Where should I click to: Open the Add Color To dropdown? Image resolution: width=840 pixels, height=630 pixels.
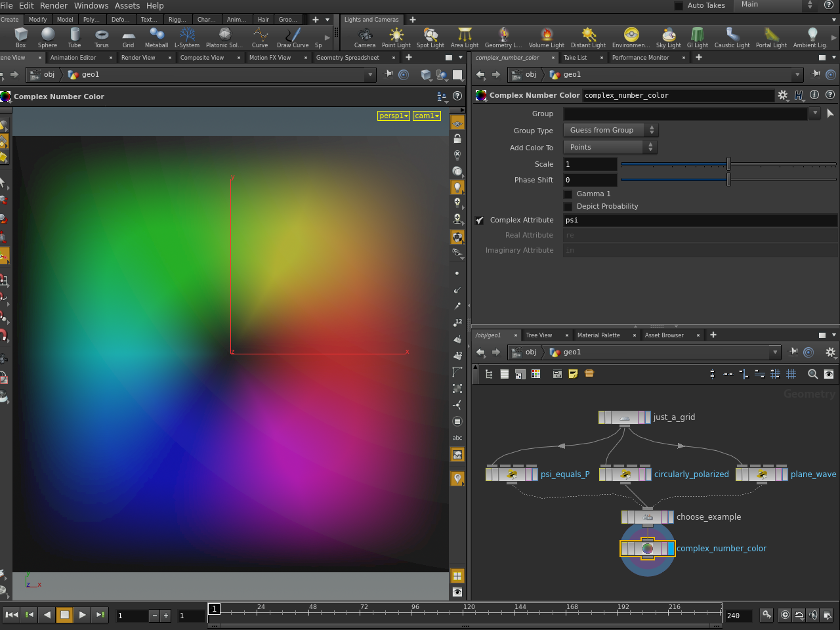(x=610, y=148)
